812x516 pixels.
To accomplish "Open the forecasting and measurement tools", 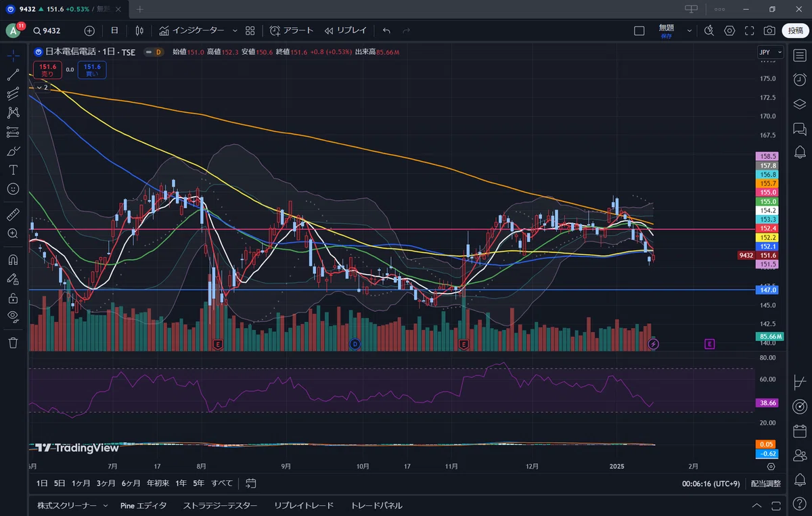I will [x=13, y=132].
